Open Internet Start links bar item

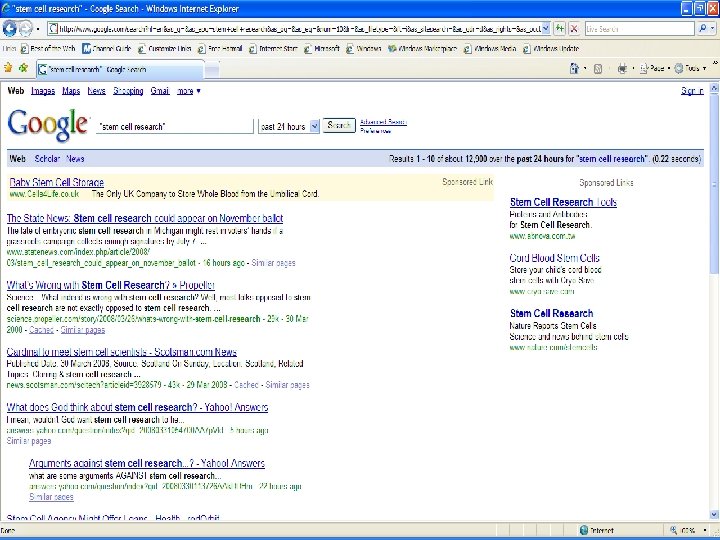tap(274, 48)
